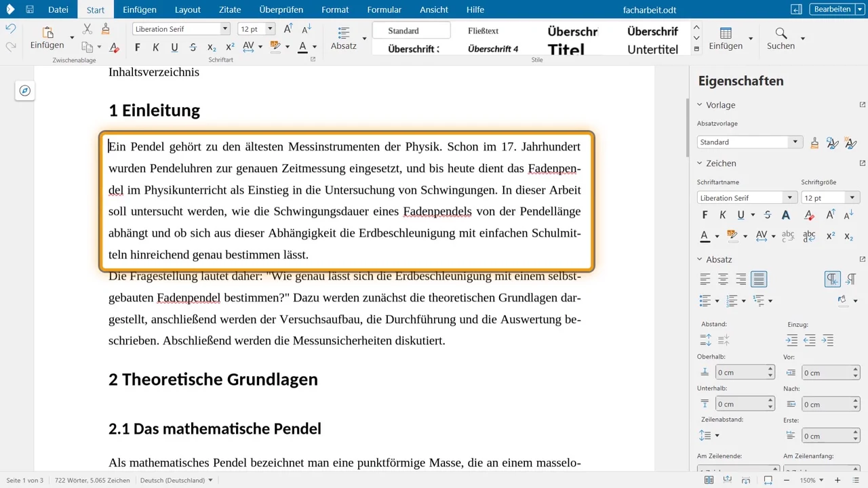Decrease font size in the ribbon

pyautogui.click(x=307, y=28)
